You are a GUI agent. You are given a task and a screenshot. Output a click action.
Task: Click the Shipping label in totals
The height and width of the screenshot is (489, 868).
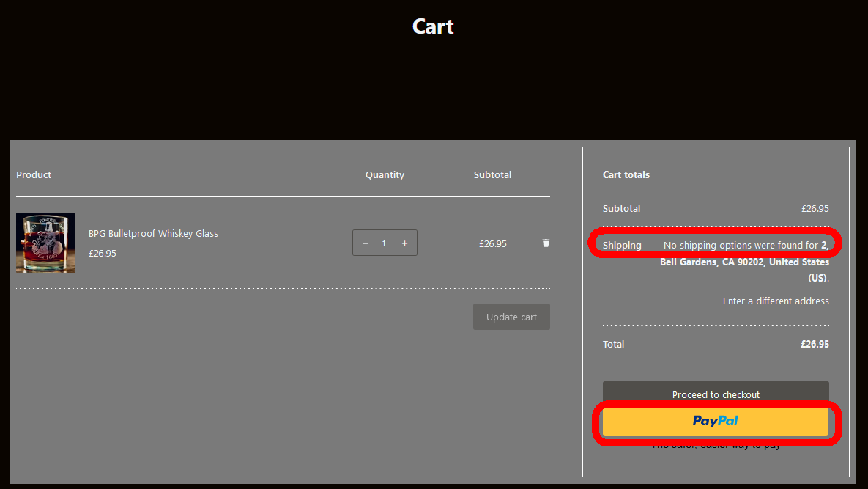click(622, 246)
